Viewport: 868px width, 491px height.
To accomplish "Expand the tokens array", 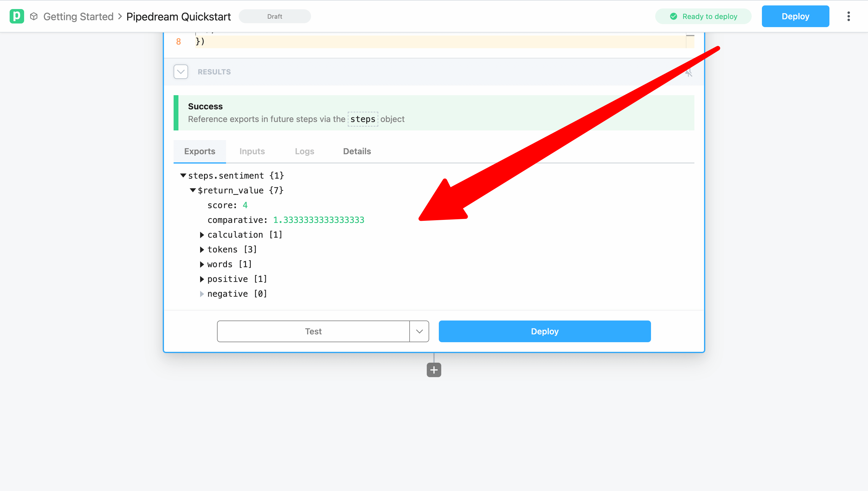I will coord(202,249).
